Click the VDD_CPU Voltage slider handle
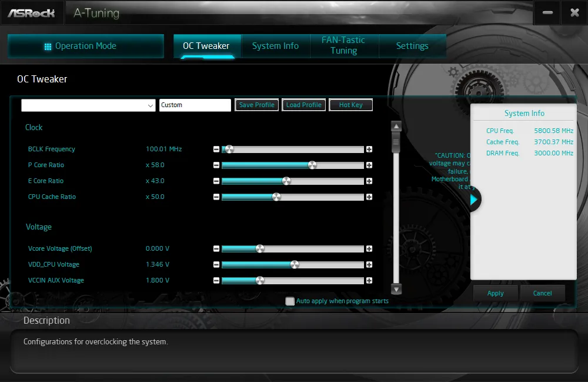Viewport: 588px width, 382px height. 295,264
